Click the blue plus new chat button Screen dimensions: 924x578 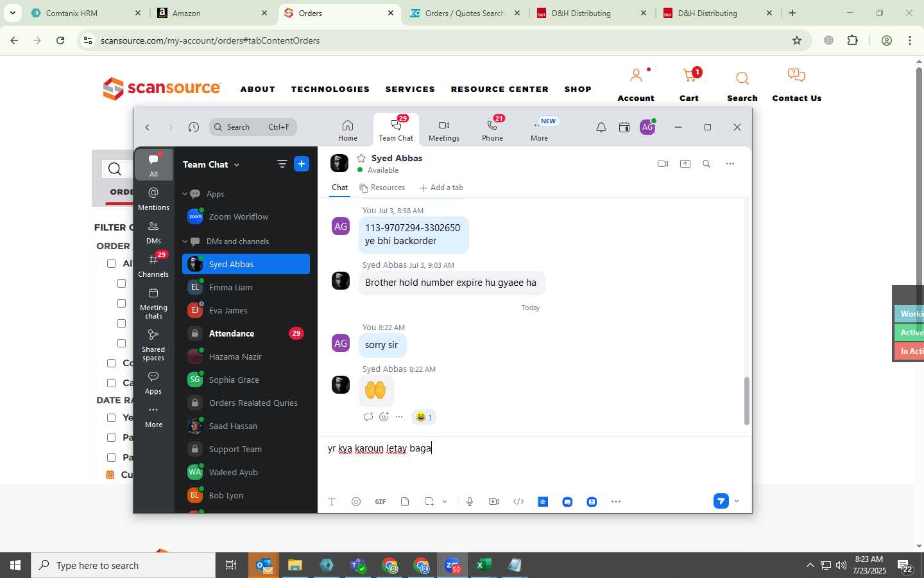coord(302,164)
